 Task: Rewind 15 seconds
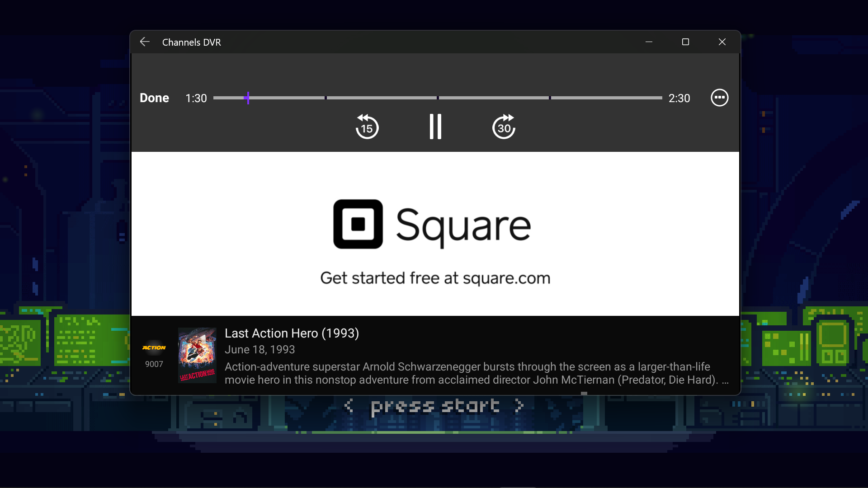click(367, 127)
